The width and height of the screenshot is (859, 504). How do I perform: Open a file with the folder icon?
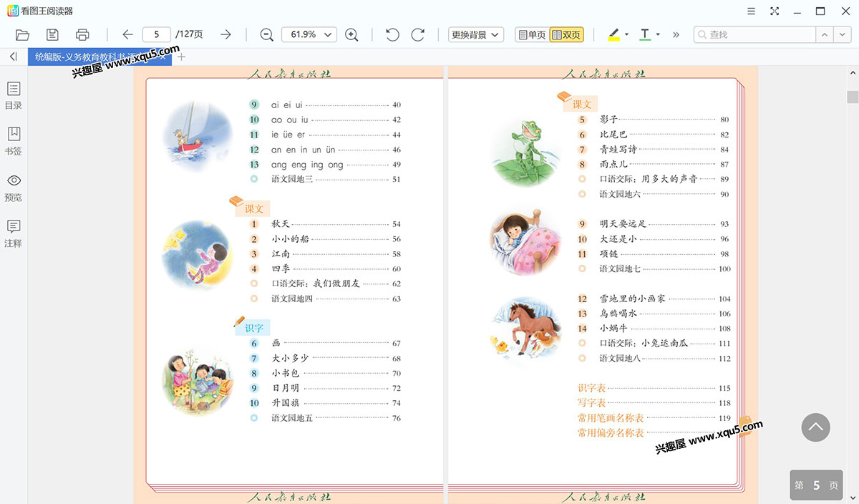[22, 34]
